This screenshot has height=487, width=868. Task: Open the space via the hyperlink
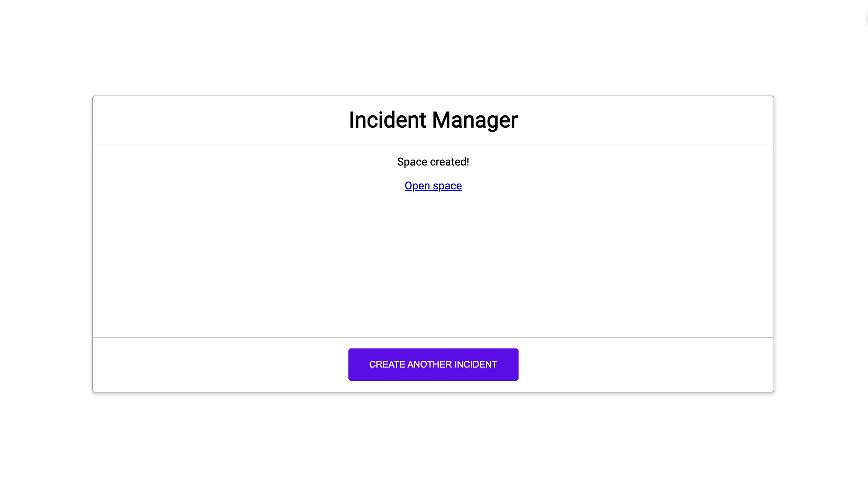(433, 185)
